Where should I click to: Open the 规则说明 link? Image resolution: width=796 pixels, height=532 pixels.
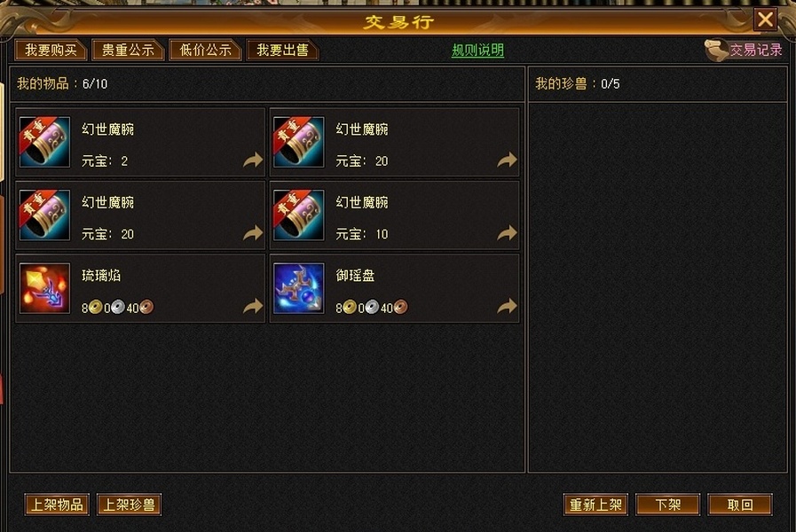pyautogui.click(x=477, y=51)
